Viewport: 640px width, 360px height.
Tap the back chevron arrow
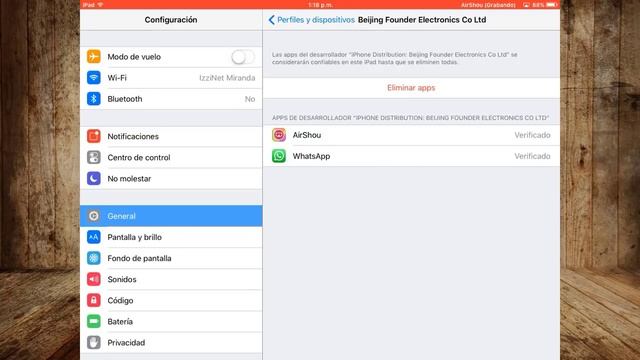click(x=271, y=20)
